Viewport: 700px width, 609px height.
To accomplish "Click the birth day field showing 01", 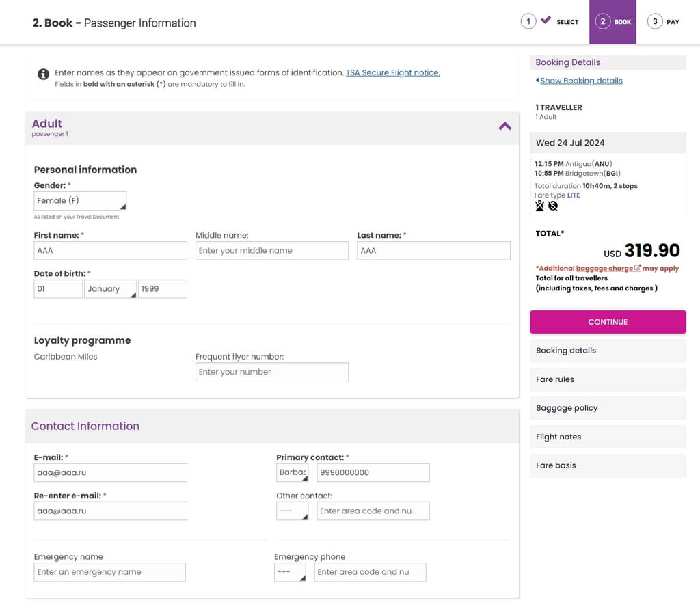I will click(59, 289).
